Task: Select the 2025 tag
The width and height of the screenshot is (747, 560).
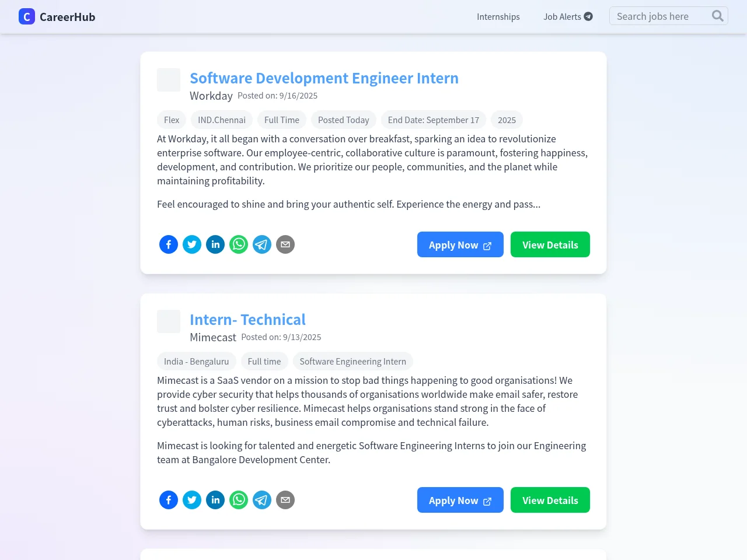Action: click(x=507, y=120)
